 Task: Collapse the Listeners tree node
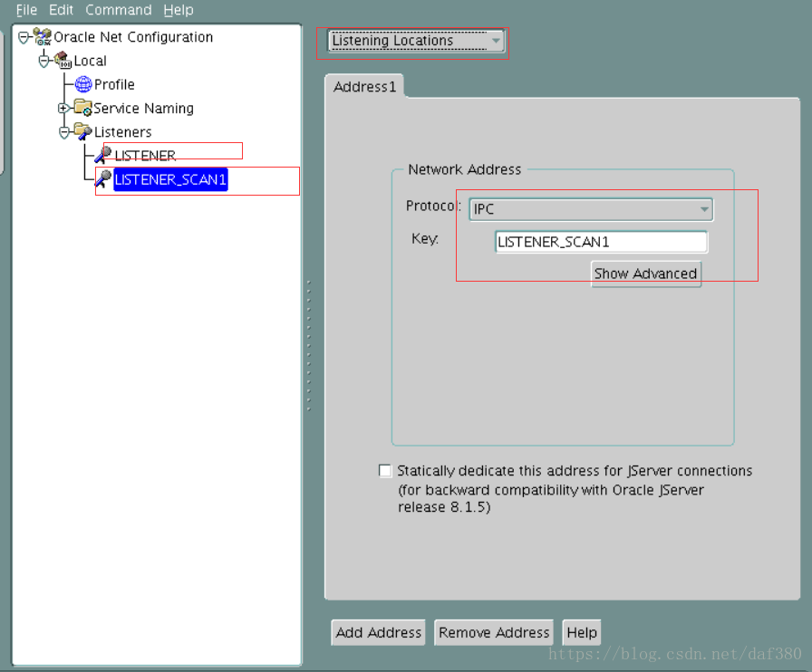(64, 132)
